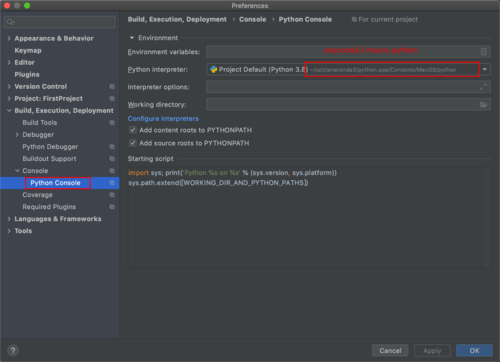The image size is (500, 362).
Task: Focus the Working directory field
Action: coord(348,105)
